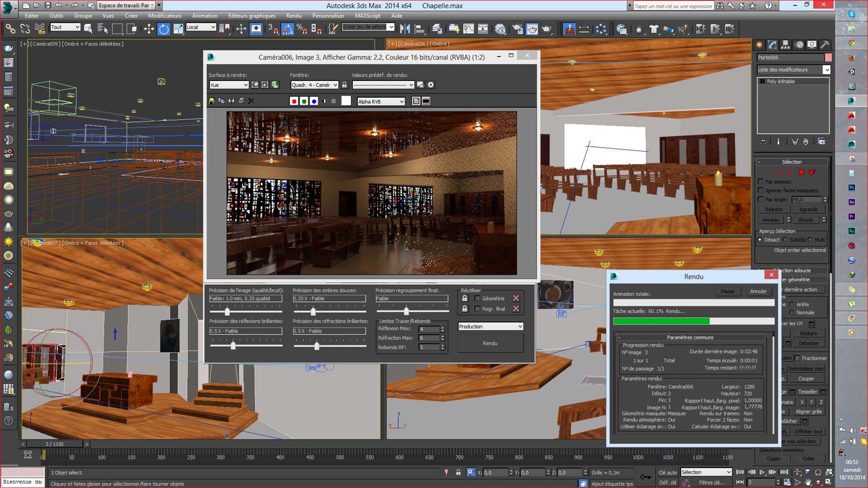
Task: Open the Modificateurs menu
Action: (165, 16)
